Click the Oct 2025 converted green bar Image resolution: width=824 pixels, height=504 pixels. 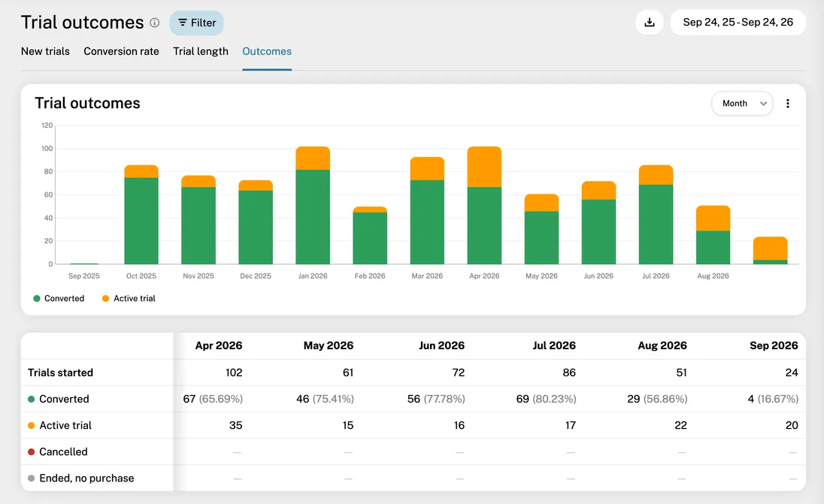click(141, 221)
